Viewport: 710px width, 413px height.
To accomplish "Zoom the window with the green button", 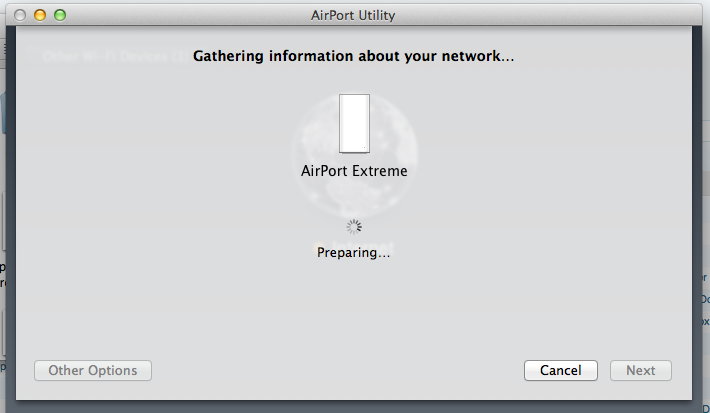I will tap(60, 15).
